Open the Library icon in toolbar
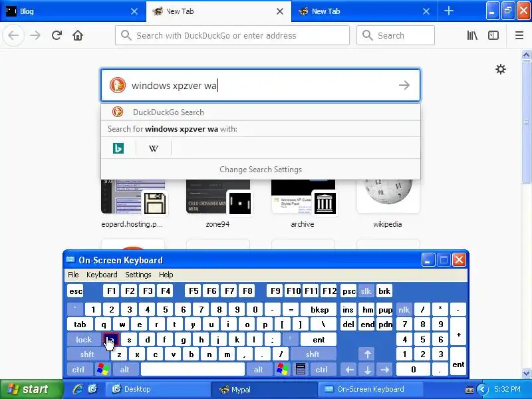This screenshot has height=399, width=532. (472, 35)
